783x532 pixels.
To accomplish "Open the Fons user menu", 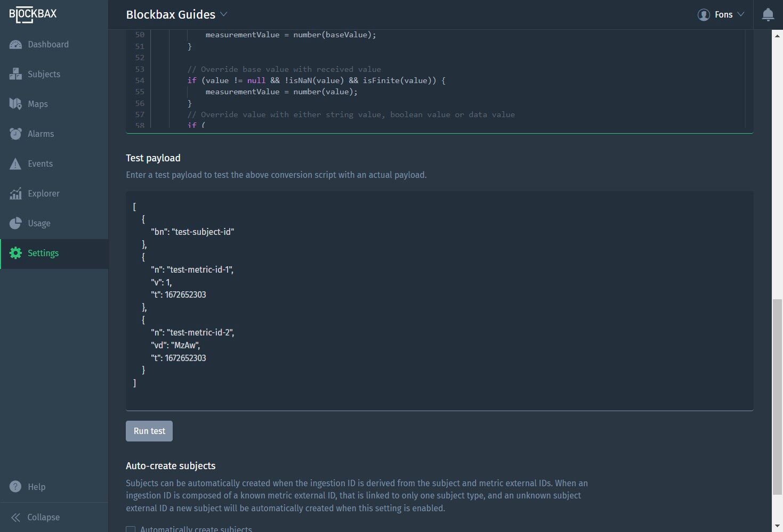I will tap(721, 14).
